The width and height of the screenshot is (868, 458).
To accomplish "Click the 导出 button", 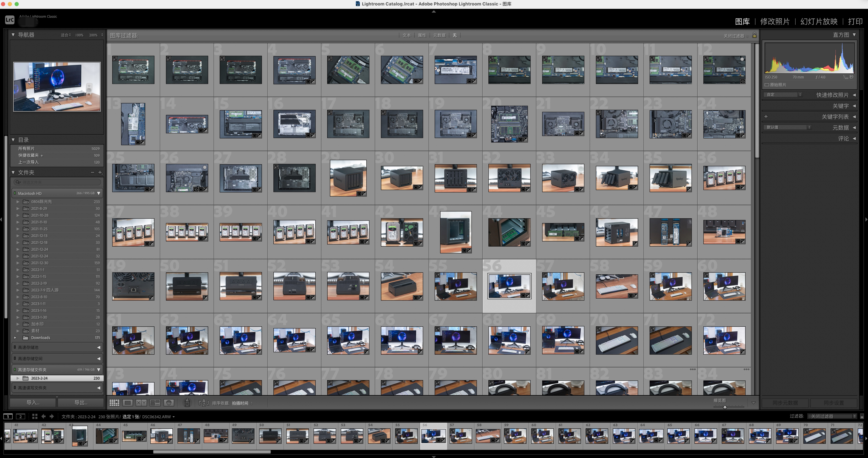I will 81,402.
